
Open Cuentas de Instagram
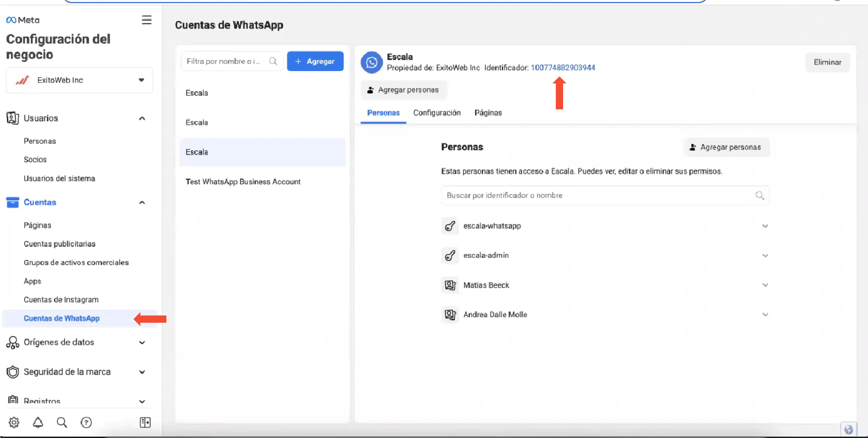tap(61, 300)
